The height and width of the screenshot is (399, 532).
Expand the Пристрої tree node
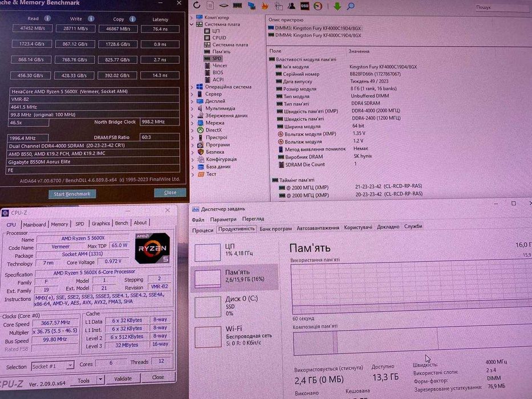pos(193,137)
